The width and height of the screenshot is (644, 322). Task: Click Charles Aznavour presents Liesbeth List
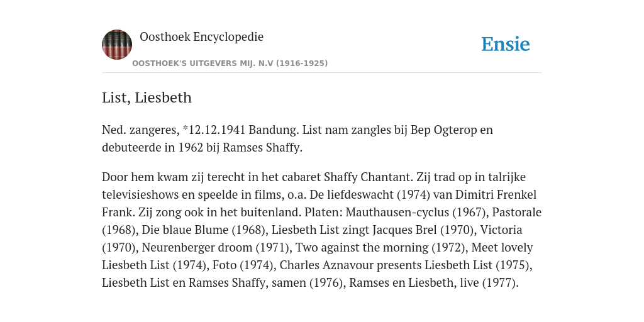tap(386, 265)
